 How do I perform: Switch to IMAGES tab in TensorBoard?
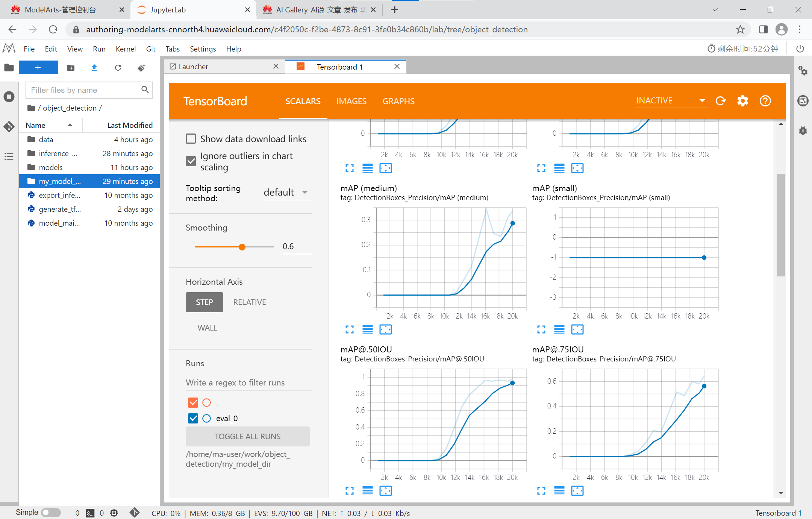coord(351,101)
